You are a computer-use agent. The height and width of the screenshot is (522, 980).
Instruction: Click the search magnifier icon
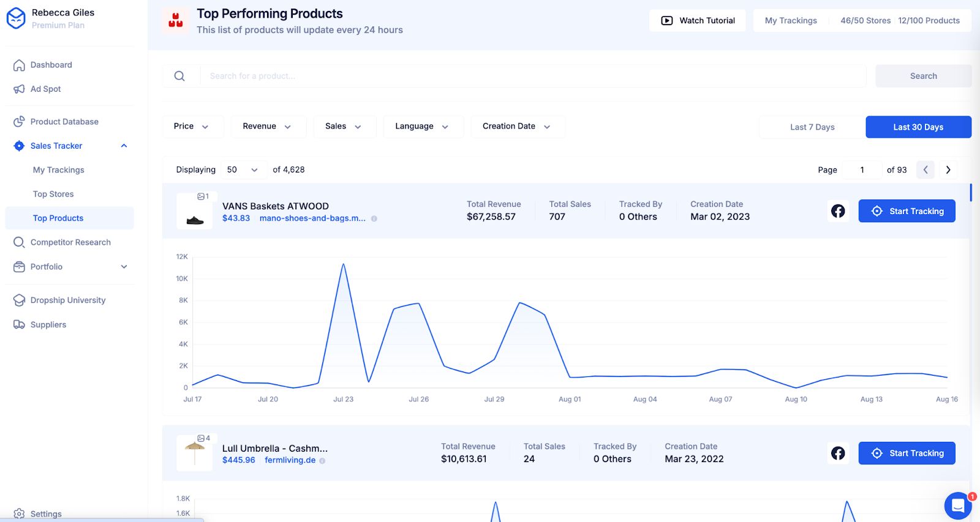click(x=179, y=76)
